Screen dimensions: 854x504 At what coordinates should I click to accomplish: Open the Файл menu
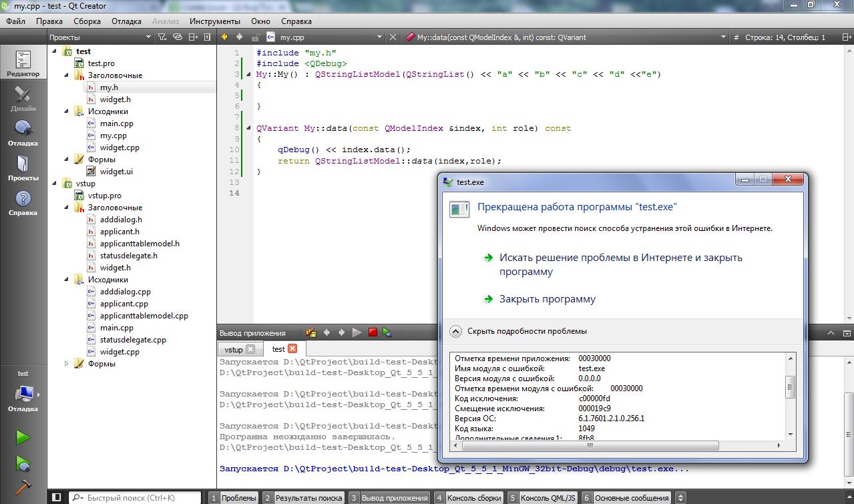[16, 21]
